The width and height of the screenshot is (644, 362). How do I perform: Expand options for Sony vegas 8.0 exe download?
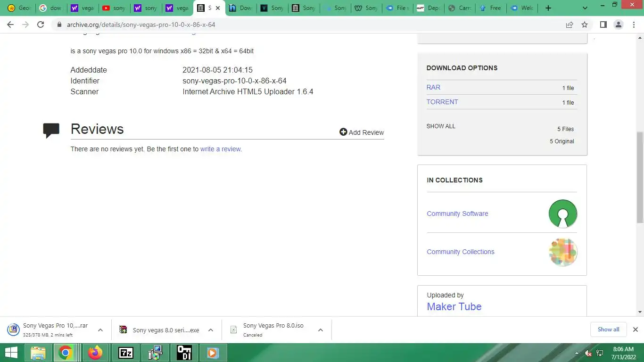211,330
